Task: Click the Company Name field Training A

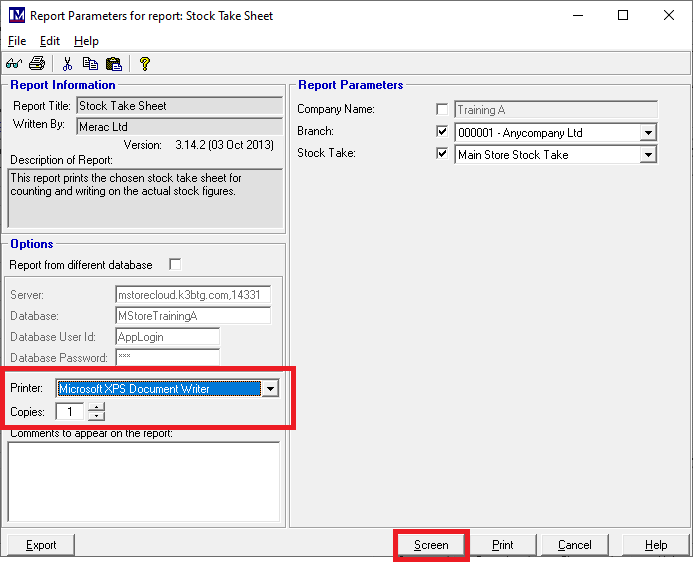Action: coord(556,110)
